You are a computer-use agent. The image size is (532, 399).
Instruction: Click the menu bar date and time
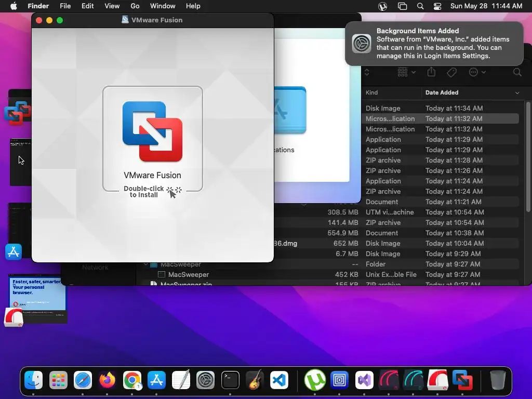(486, 6)
